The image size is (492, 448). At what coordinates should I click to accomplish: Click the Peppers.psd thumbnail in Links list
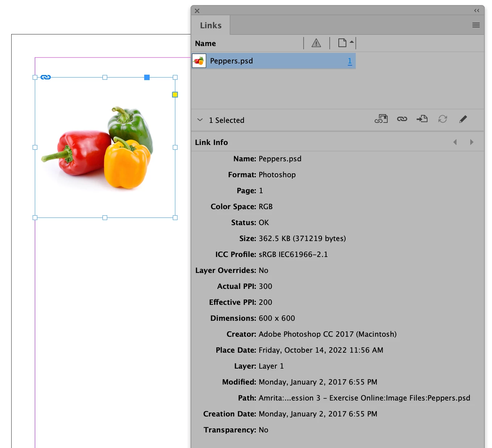coord(199,61)
